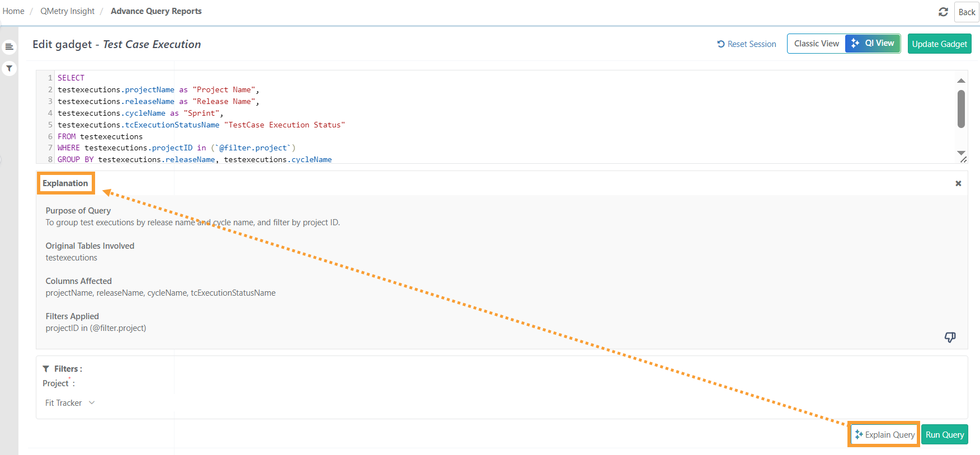Open the sidebar list menu icon
Screen dimensions: 980x455
[9, 47]
